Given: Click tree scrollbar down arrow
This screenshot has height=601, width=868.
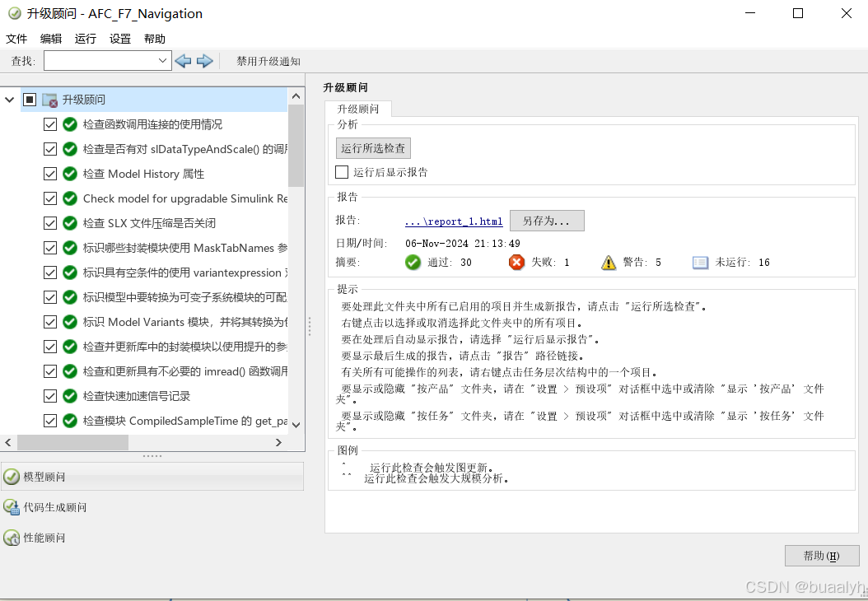Looking at the screenshot, I should click(x=296, y=425).
